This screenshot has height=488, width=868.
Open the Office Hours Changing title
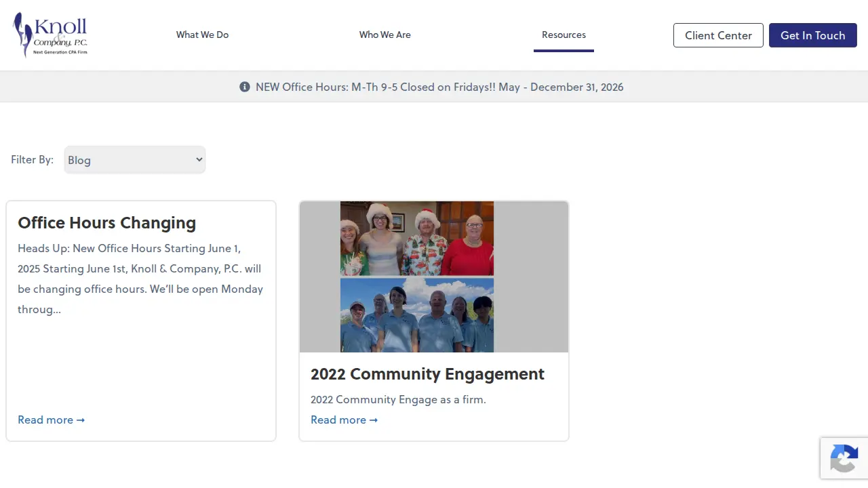107,222
